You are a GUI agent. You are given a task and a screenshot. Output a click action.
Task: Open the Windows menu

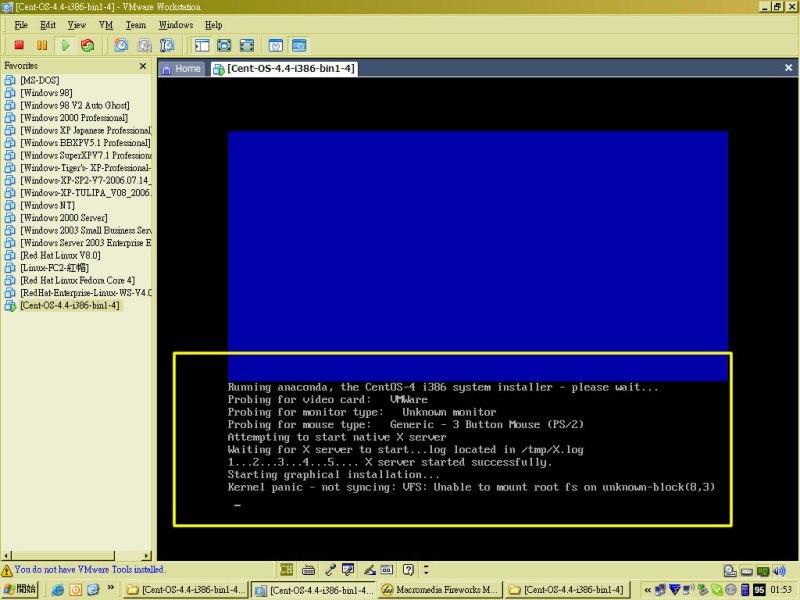[x=176, y=24]
